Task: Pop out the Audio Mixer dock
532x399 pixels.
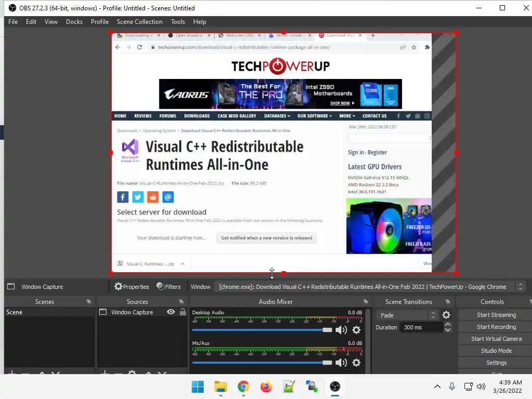Action: click(365, 302)
